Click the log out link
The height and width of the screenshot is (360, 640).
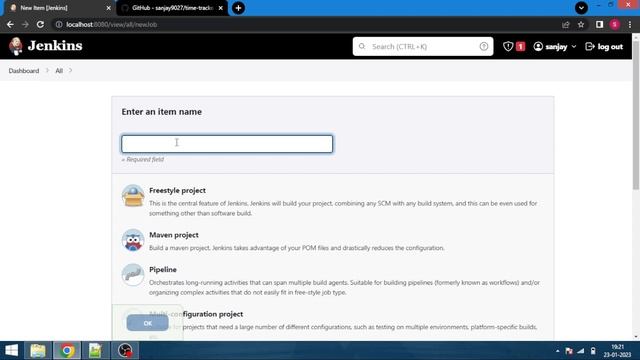pos(604,47)
